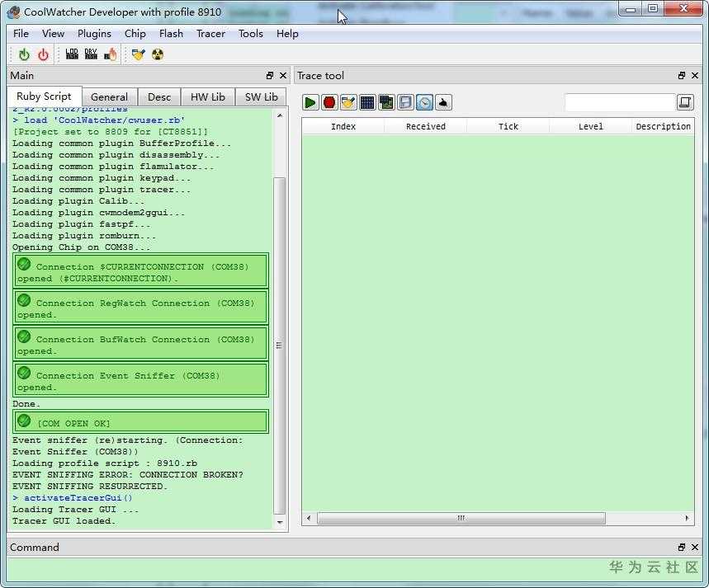Close the Trace tool panel
709x588 pixels.
tap(695, 76)
